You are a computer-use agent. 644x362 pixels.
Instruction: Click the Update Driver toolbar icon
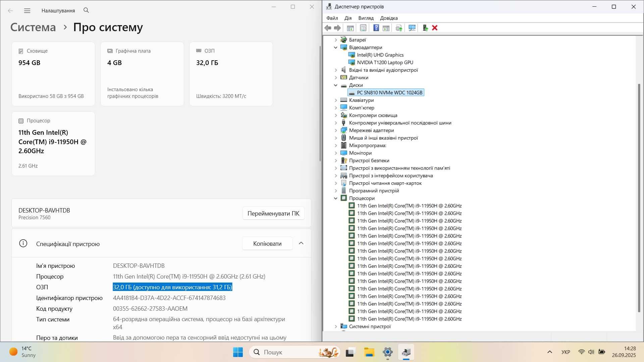coord(399,28)
